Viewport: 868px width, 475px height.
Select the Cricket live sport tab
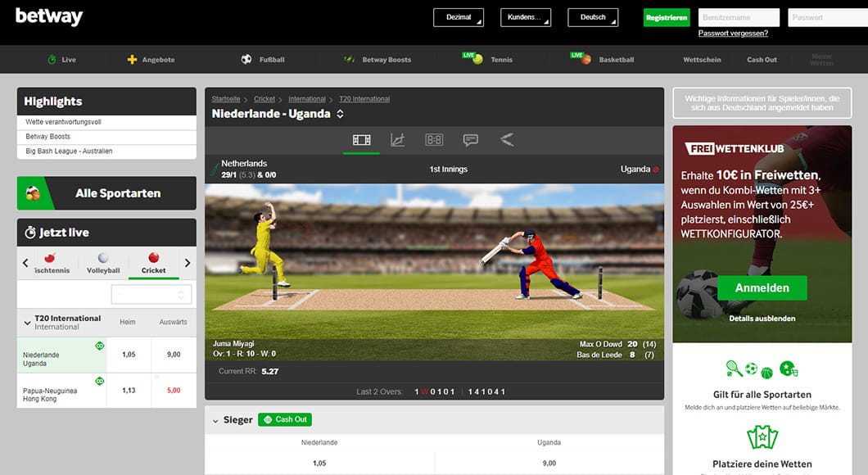click(153, 264)
